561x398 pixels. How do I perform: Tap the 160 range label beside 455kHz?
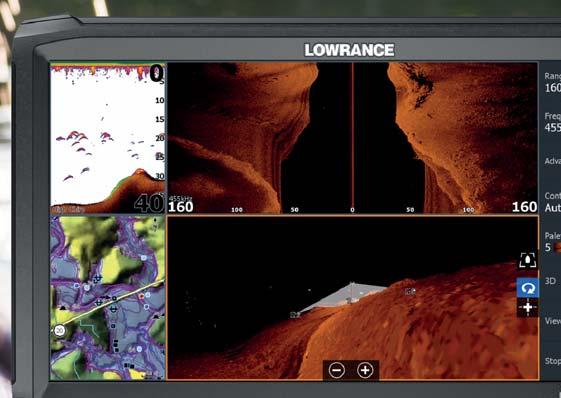coord(181,207)
